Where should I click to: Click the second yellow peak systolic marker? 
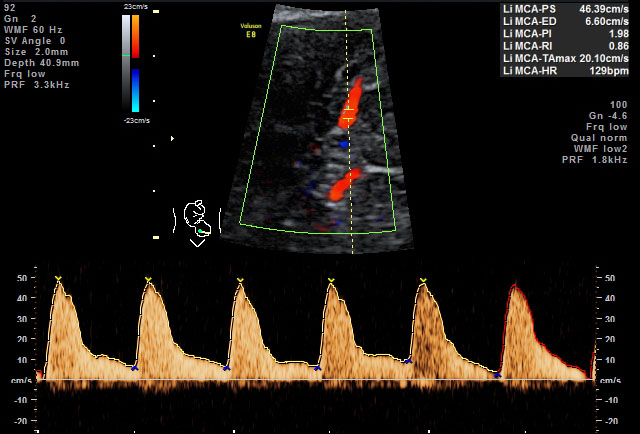[148, 280]
